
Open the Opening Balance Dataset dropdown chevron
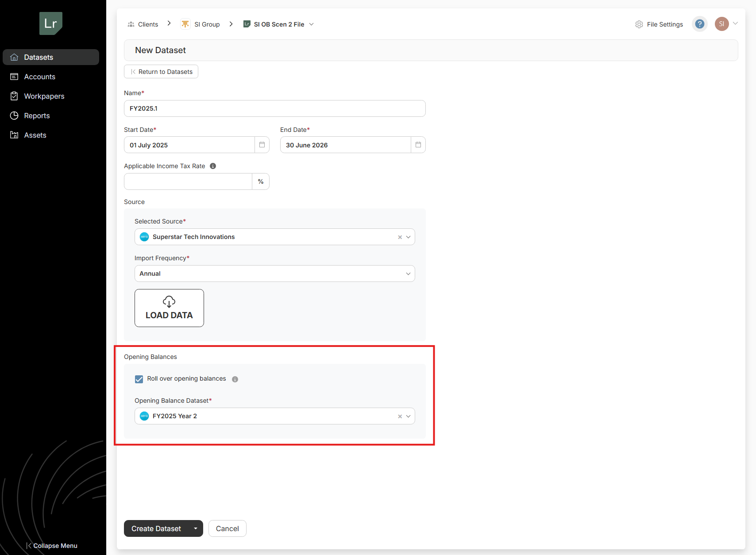409,416
